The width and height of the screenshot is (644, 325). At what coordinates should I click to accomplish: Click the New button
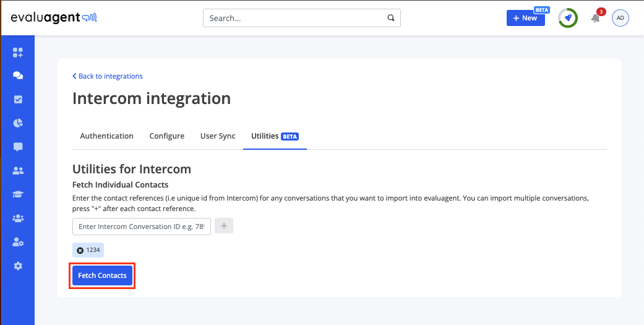[526, 18]
